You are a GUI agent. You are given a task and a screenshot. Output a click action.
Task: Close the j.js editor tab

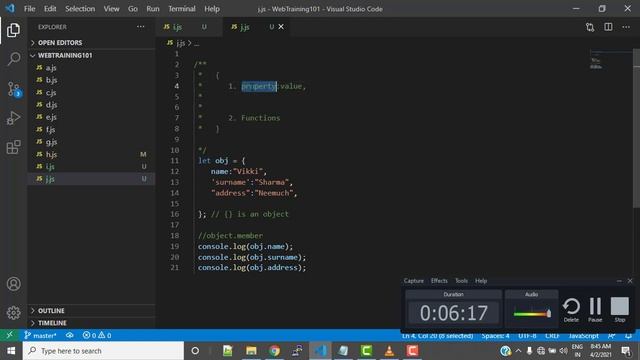[281, 27]
